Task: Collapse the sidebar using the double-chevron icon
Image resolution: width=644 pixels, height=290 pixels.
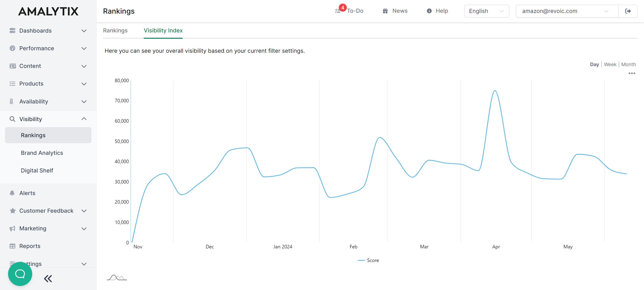Action: point(48,279)
